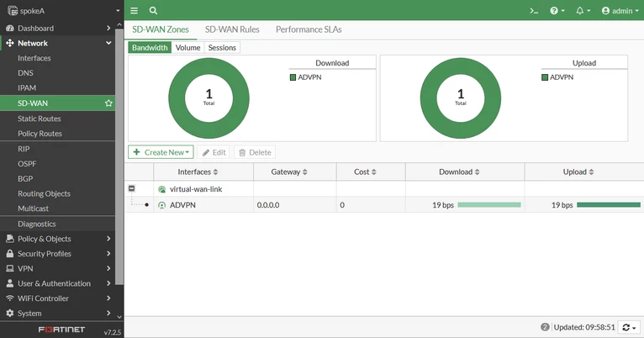Open the admin user dropdown
This screenshot has width=644, height=338.
click(620, 11)
